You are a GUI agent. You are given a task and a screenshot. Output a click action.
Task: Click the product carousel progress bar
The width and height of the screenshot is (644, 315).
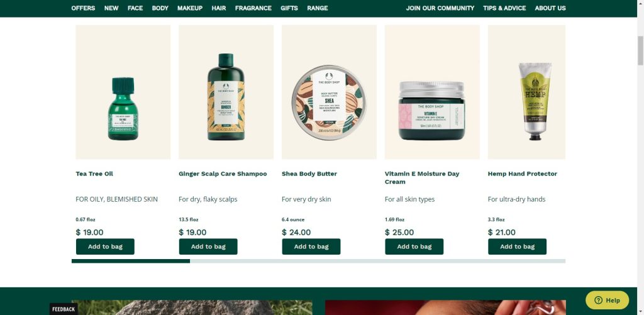(x=318, y=261)
